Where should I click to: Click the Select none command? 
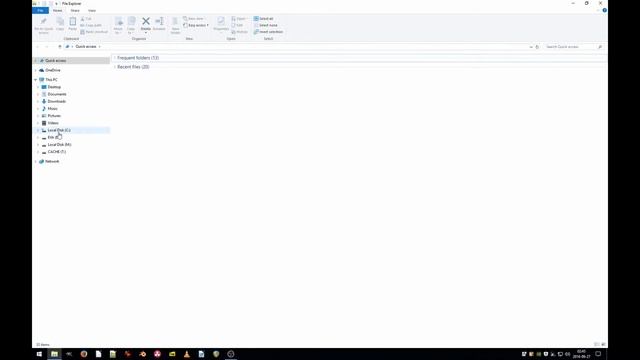click(266, 25)
